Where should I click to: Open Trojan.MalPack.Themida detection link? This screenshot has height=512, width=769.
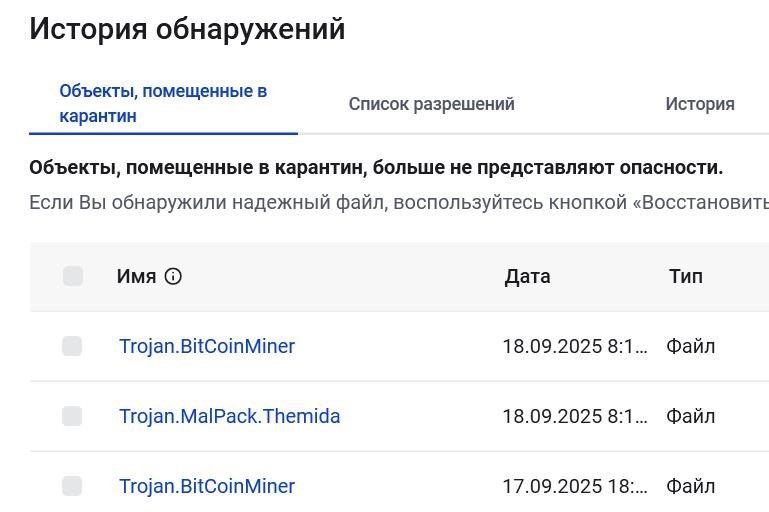pos(229,416)
